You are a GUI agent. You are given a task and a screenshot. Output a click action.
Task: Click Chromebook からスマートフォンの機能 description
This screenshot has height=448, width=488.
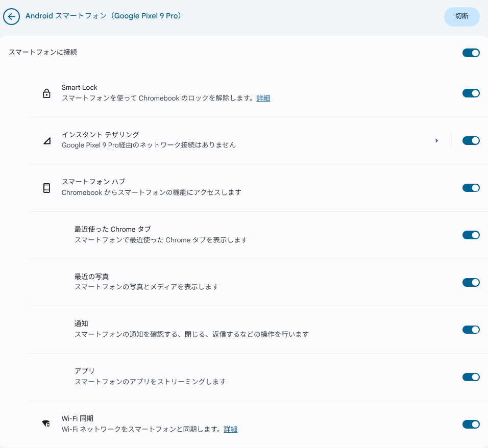152,192
